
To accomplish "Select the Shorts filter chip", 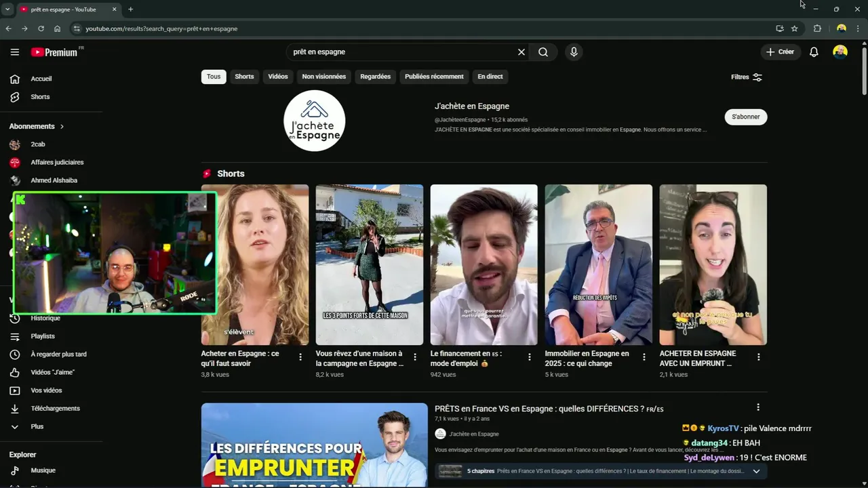I will 244,77.
